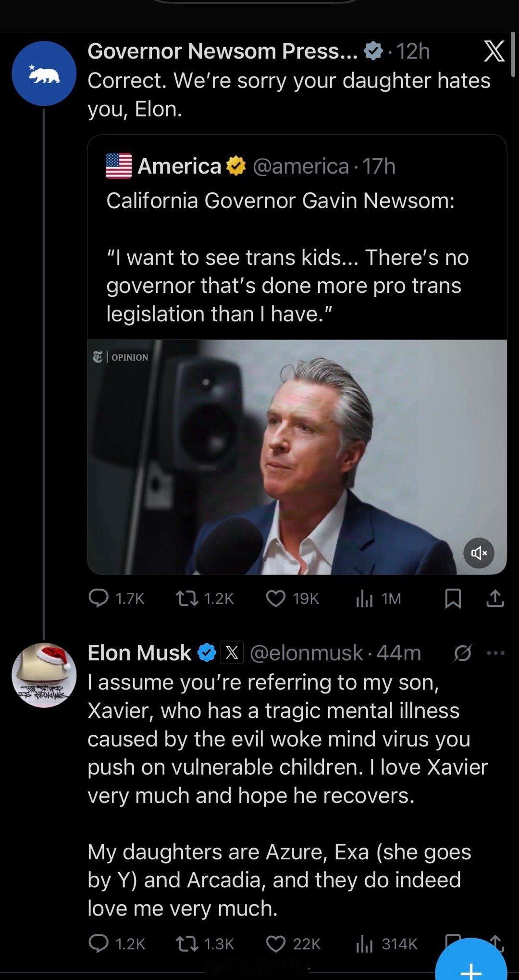Click the X logo in top right
The image size is (519, 980).
coord(494,51)
